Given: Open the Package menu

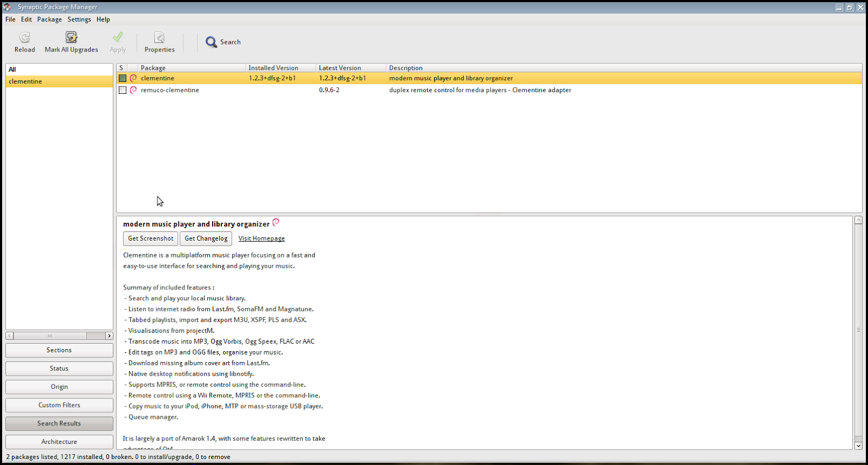Looking at the screenshot, I should (x=49, y=19).
